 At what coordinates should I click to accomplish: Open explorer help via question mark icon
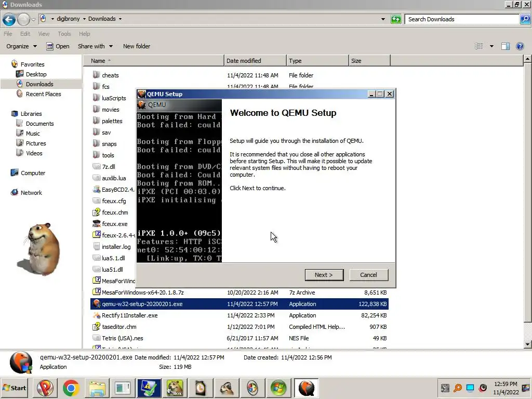click(520, 46)
